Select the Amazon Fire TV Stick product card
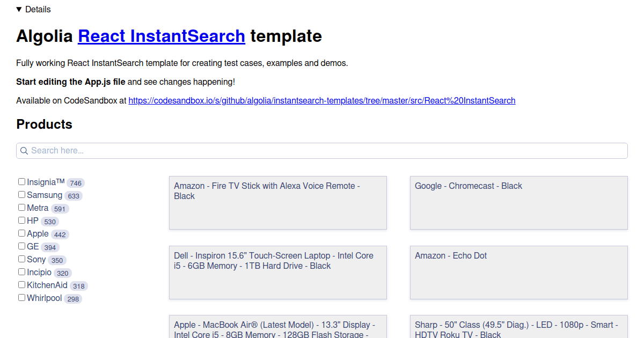This screenshot has width=644, height=338. tap(278, 203)
